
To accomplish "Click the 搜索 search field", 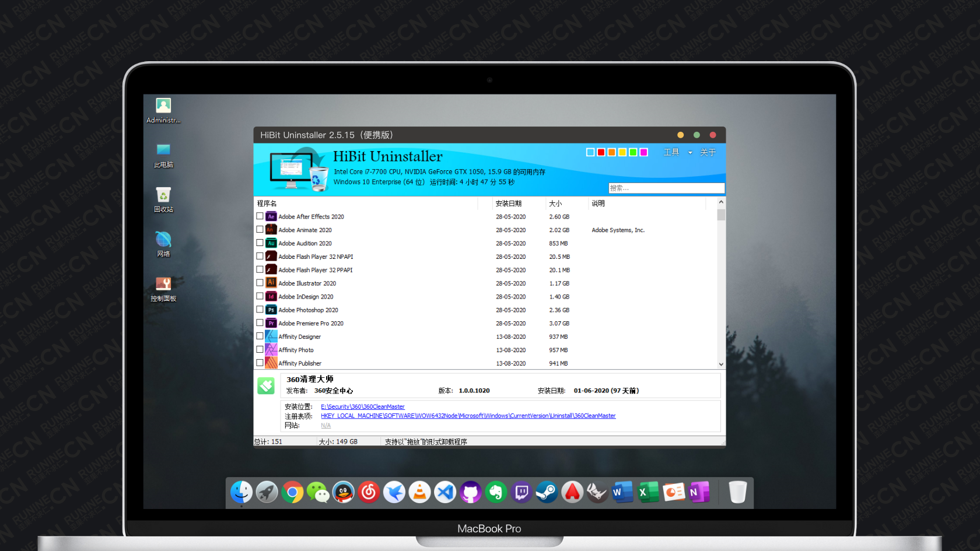I will click(x=666, y=188).
